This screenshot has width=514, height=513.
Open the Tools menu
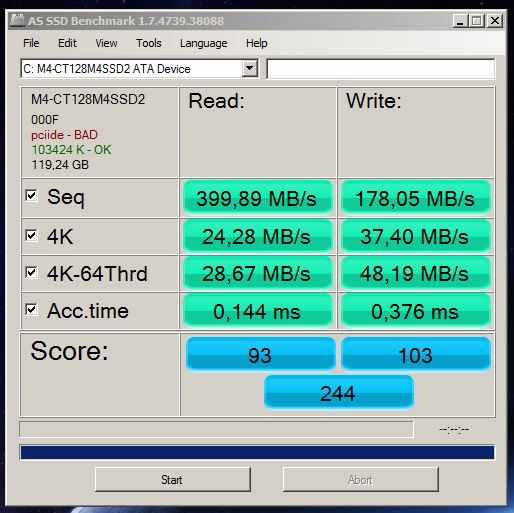(x=148, y=43)
